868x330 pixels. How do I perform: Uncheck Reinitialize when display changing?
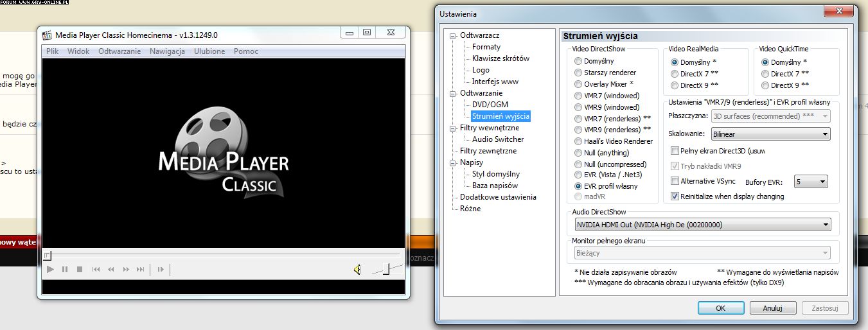[675, 196]
